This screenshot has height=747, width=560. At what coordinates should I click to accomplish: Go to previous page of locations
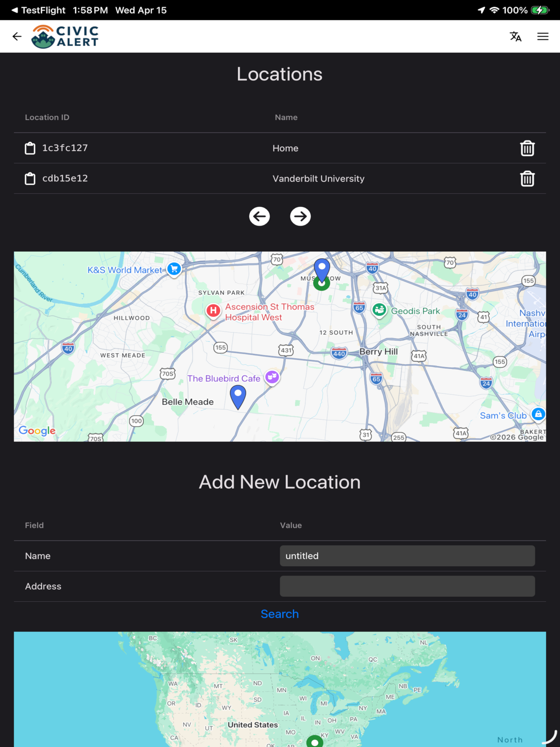click(259, 216)
